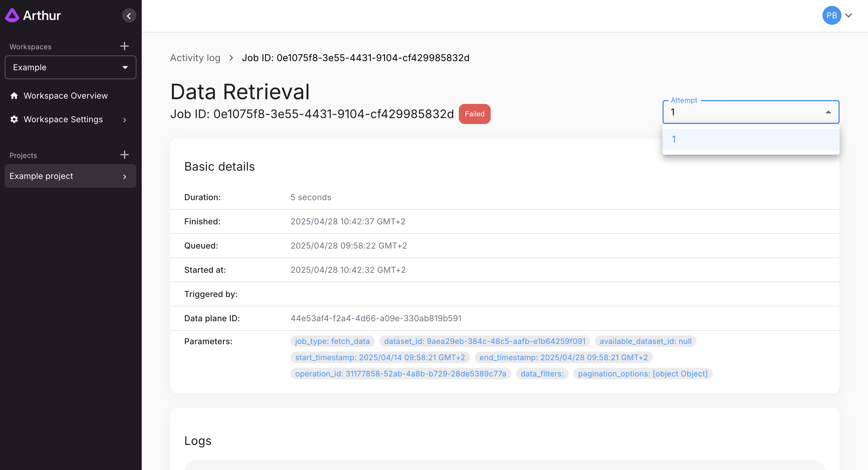Click the Failed status badge
The width and height of the screenshot is (868, 470).
click(x=474, y=114)
